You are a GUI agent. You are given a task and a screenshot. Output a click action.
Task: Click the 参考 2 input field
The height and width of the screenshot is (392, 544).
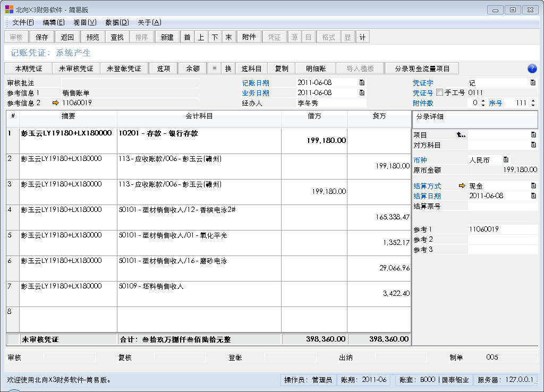(x=503, y=240)
